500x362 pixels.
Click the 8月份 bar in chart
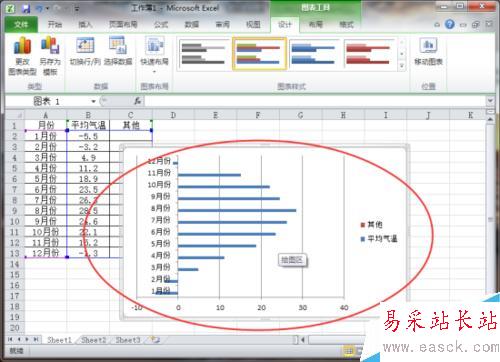coord(237,210)
